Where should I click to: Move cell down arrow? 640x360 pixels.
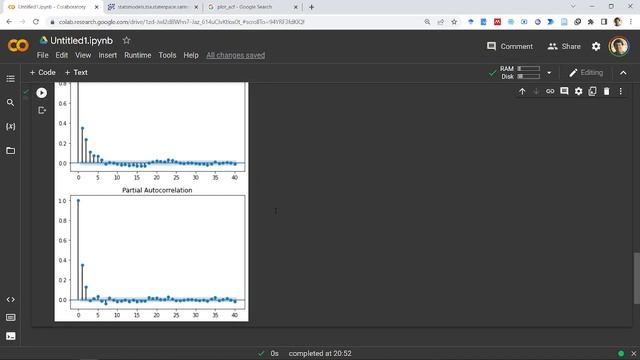pos(536,91)
